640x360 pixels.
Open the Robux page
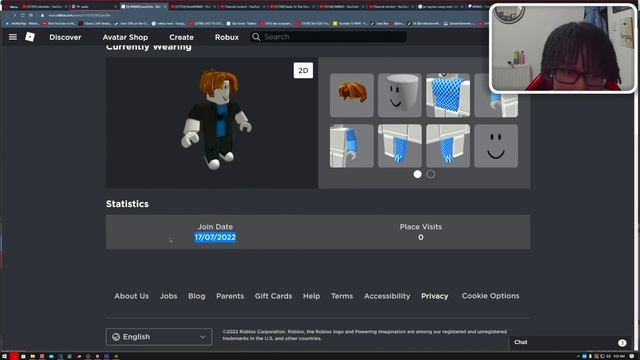coord(227,37)
